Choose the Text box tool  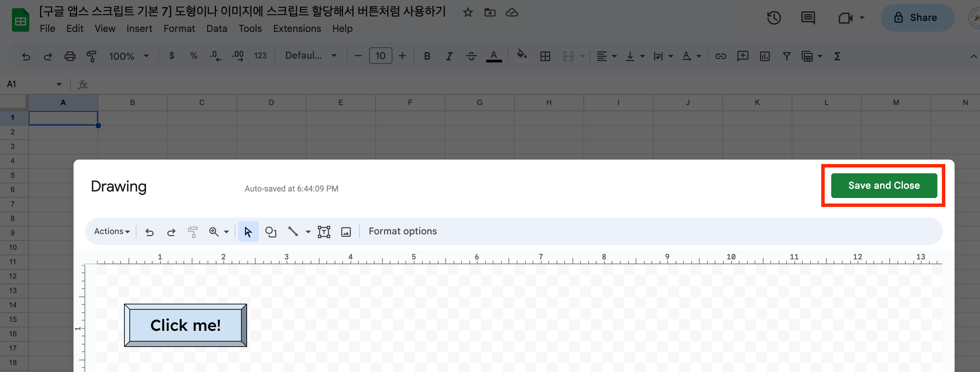click(324, 231)
